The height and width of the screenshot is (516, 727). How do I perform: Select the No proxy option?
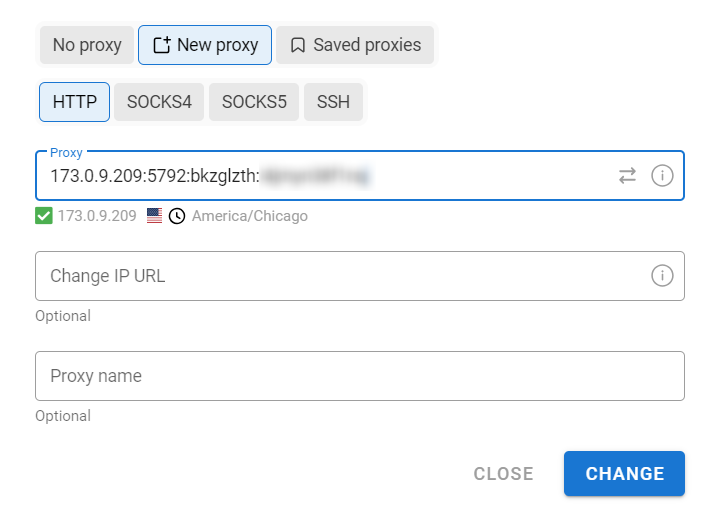pyautogui.click(x=87, y=45)
